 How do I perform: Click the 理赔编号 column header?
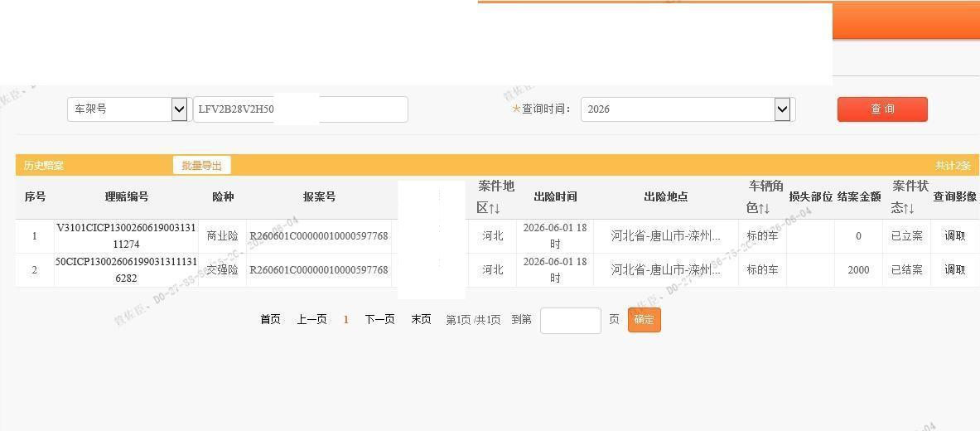coord(126,196)
